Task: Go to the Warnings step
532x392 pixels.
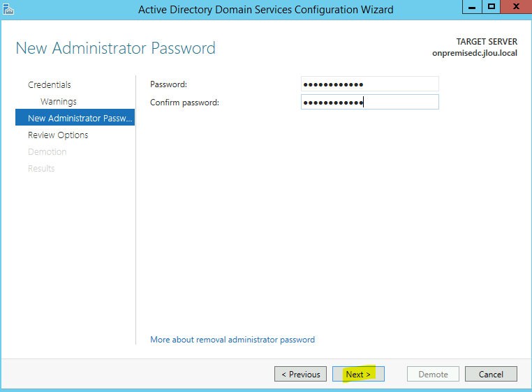Action: [59, 102]
